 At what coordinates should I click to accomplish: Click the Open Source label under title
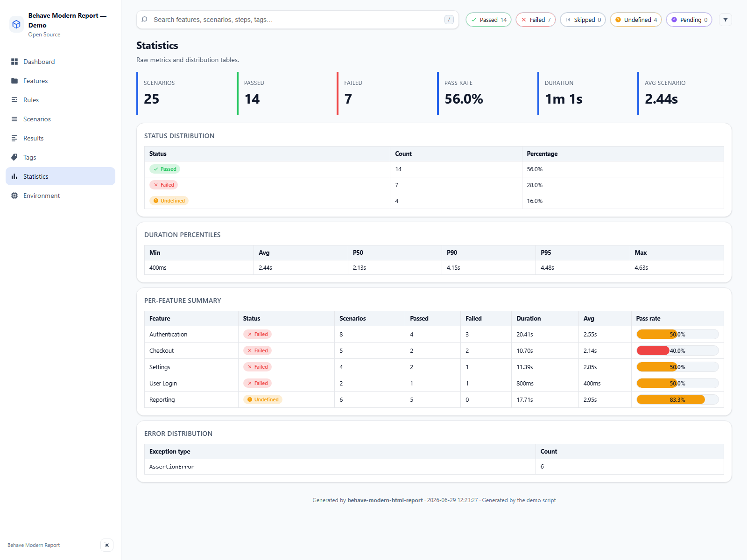[x=44, y=35]
